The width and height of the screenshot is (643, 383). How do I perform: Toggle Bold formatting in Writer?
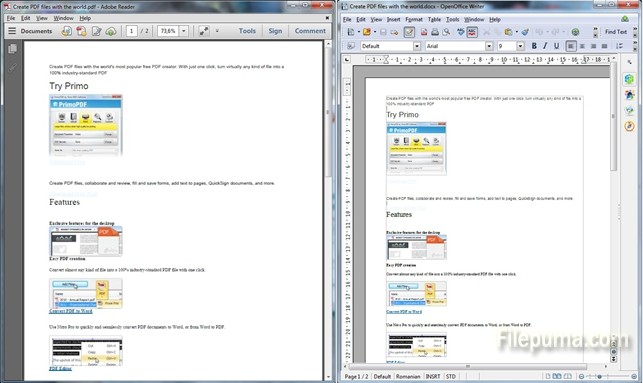tap(534, 46)
